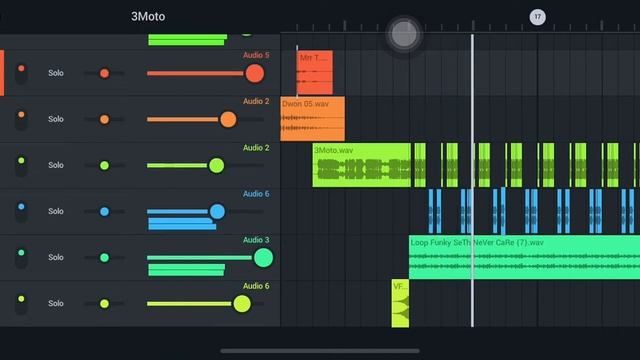The height and width of the screenshot is (360, 640).
Task: Click the red Audio 5 volume handle
Action: pos(255,73)
